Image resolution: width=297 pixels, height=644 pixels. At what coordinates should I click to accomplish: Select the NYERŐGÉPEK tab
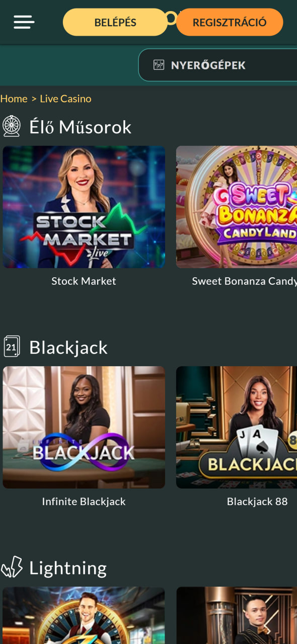click(x=217, y=65)
